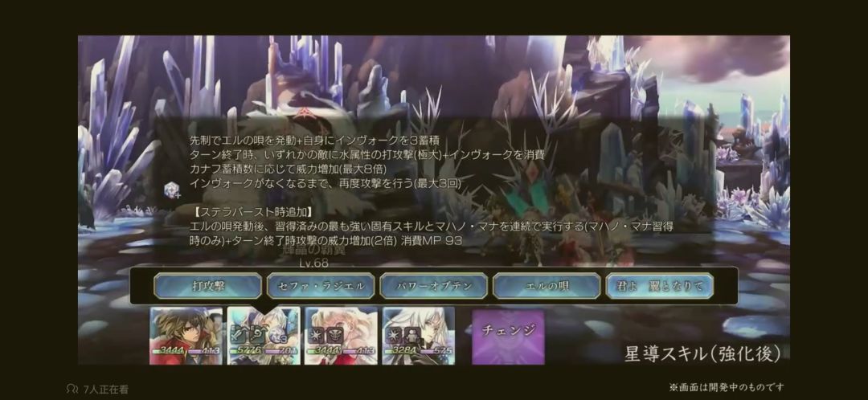The height and width of the screenshot is (400, 868).
Task: Select party member portrait with HP 3444 in red coat
Action: pos(186,336)
